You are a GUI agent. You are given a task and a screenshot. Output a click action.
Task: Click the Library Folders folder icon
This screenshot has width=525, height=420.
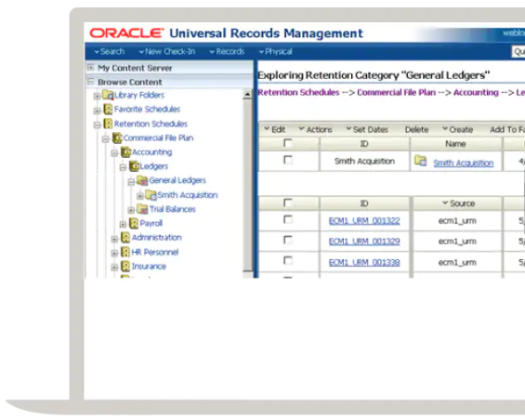[108, 95]
